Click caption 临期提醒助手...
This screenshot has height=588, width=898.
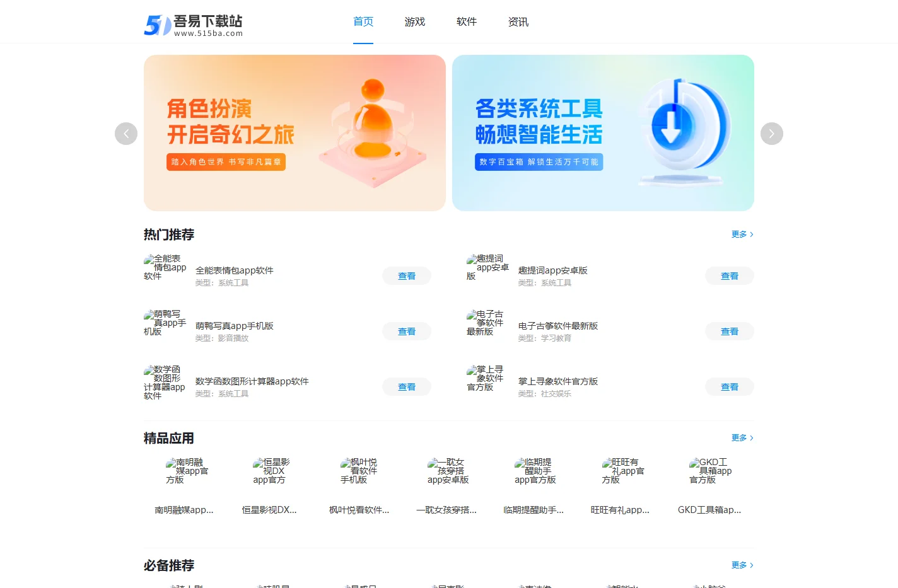[x=534, y=510]
